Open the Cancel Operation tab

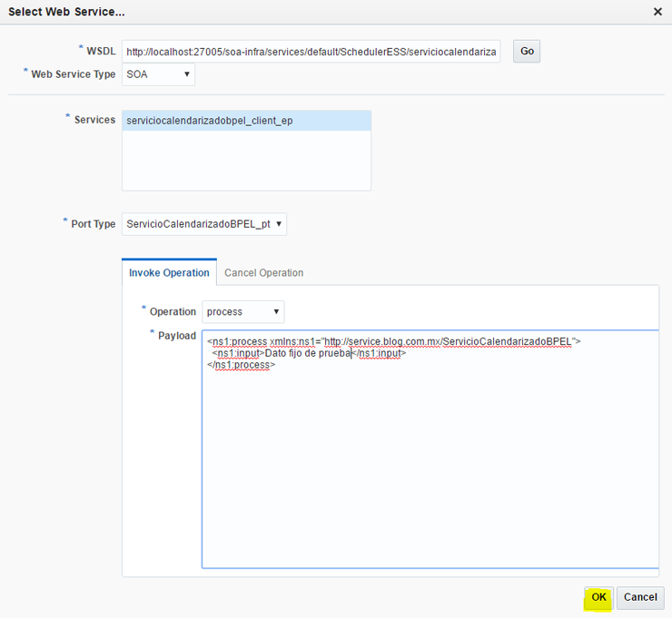pos(263,272)
